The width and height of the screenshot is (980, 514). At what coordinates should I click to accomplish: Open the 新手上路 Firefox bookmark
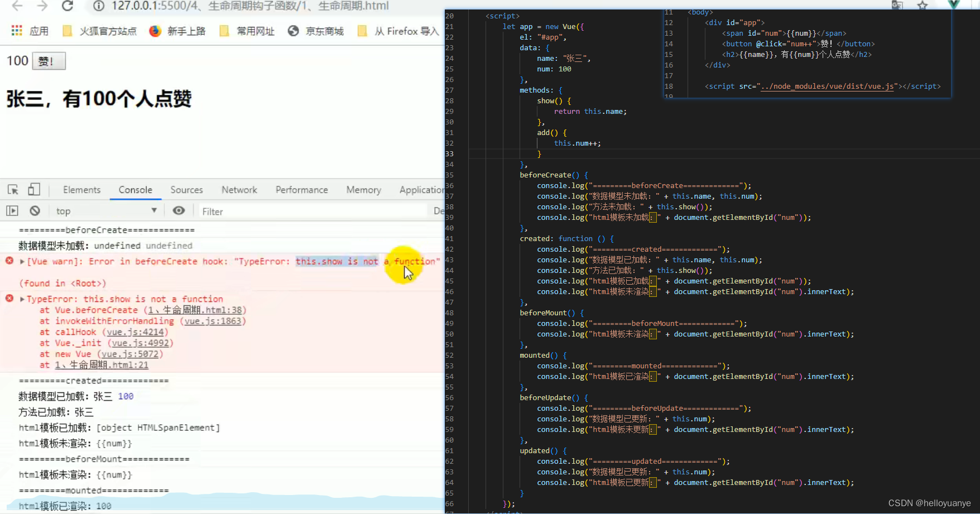pyautogui.click(x=177, y=31)
